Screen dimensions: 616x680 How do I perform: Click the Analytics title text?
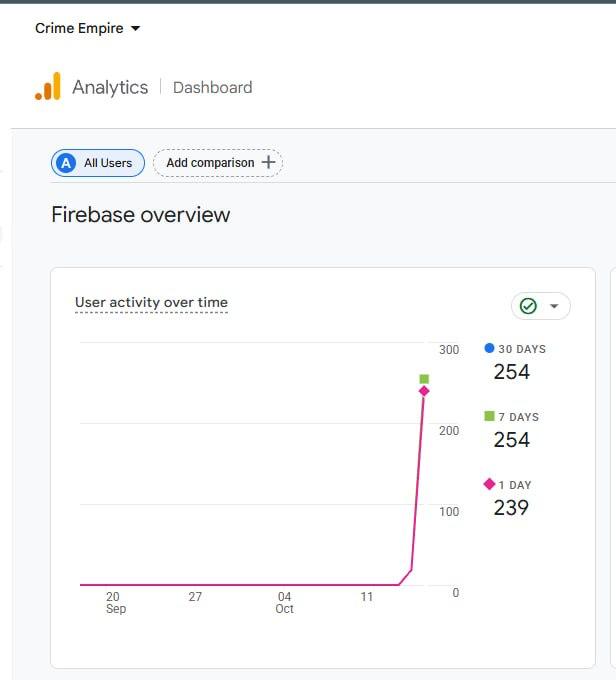pyautogui.click(x=110, y=87)
